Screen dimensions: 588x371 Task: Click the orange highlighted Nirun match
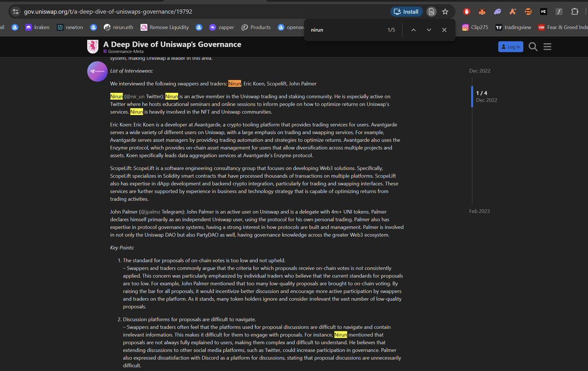point(234,84)
